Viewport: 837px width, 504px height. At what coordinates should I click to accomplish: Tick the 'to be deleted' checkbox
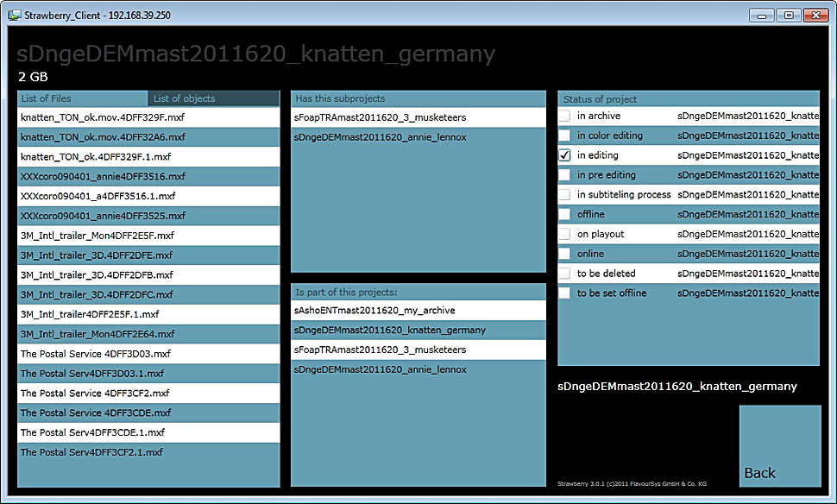pyautogui.click(x=564, y=274)
